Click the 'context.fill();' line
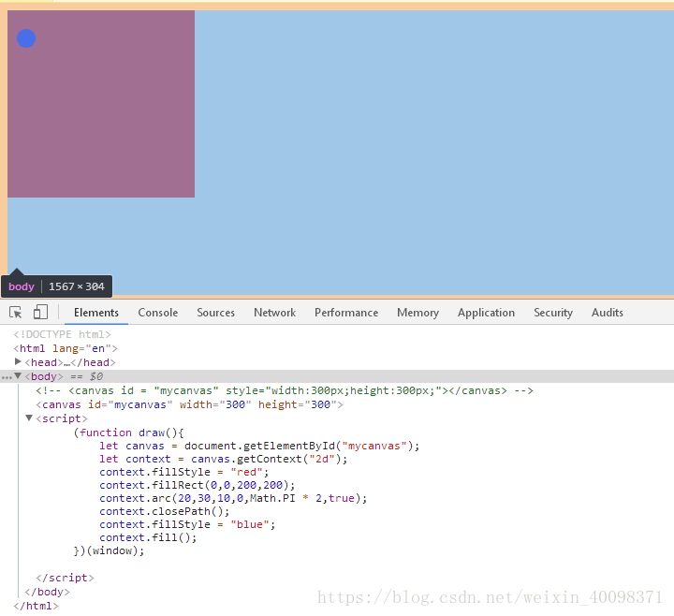The image size is (674, 616). pos(148,537)
